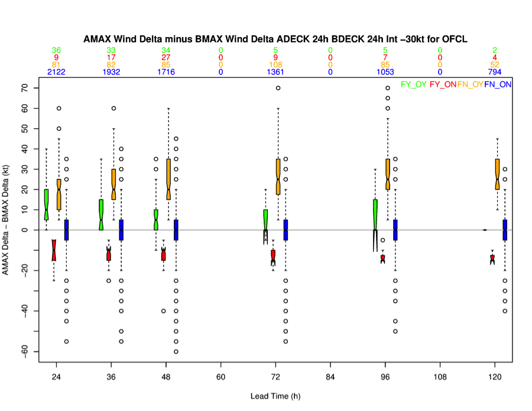This screenshot has width=532, height=411.
Task: Select the blue FN_ON legend entry
Action: [x=498, y=84]
